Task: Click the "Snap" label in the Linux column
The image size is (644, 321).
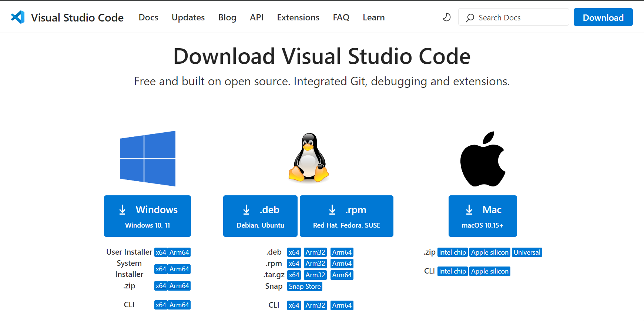Action: coord(274,286)
